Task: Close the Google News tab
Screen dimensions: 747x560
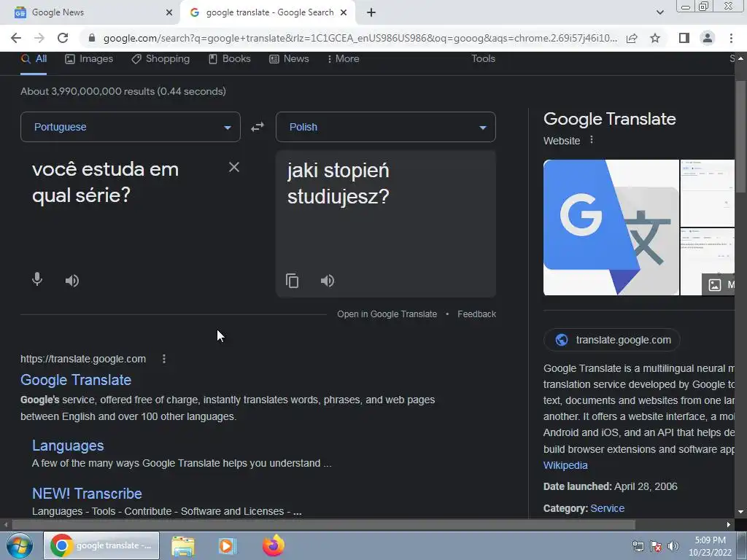Action: click(x=169, y=13)
